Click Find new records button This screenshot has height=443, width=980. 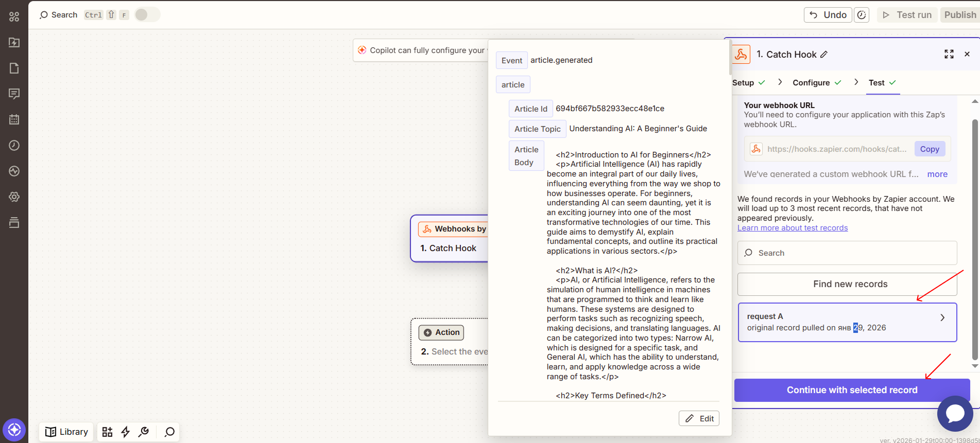click(x=847, y=284)
